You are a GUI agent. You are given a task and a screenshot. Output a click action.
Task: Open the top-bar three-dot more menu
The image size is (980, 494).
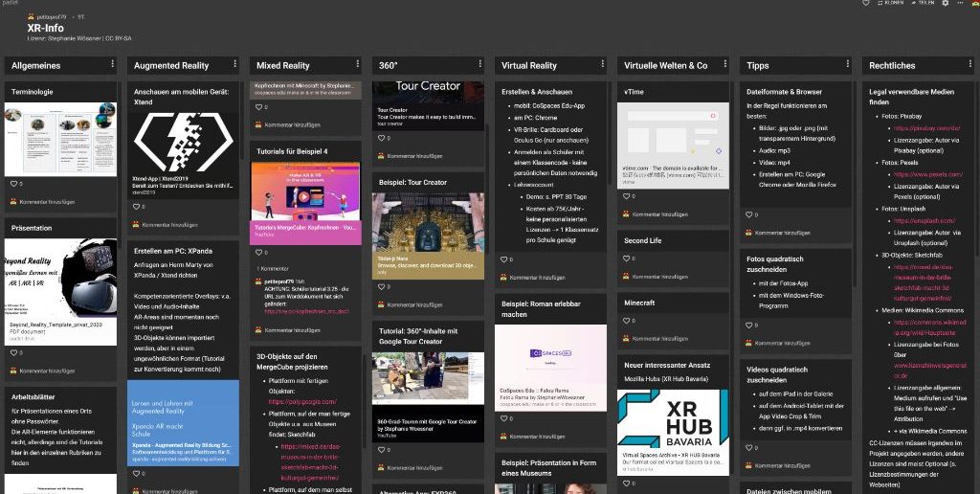click(961, 3)
